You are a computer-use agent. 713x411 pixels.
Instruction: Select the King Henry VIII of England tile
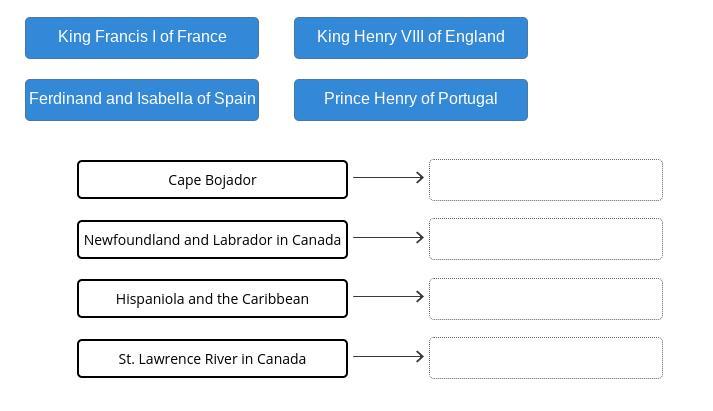(411, 38)
